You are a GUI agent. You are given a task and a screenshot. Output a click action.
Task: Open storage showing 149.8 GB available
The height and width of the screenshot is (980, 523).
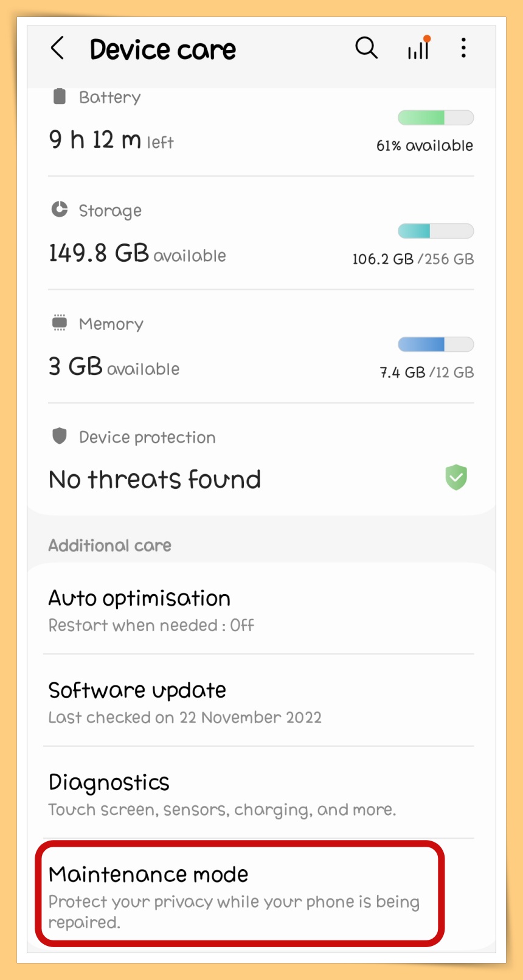pos(261,233)
